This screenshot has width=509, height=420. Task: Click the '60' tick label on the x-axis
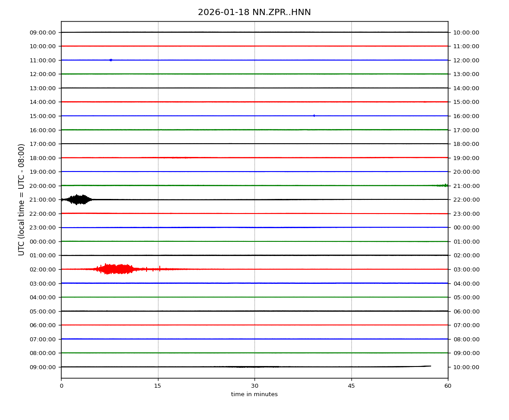(448, 386)
